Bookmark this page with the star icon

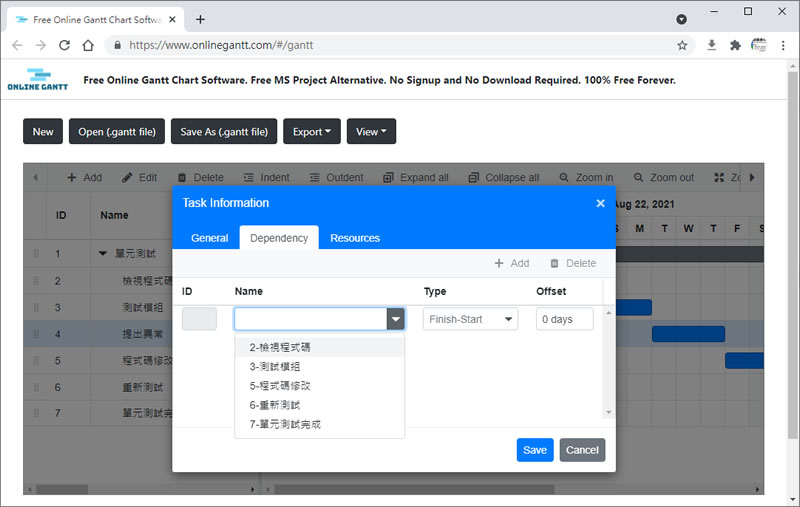pyautogui.click(x=682, y=45)
